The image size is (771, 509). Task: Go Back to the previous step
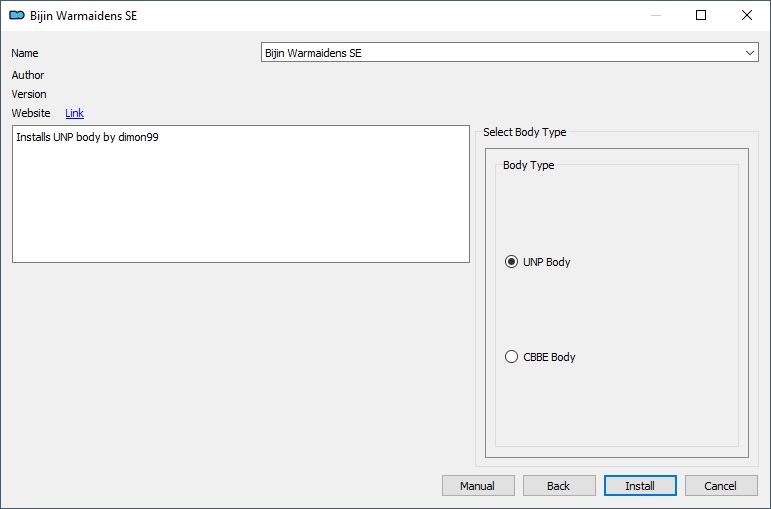(559, 486)
